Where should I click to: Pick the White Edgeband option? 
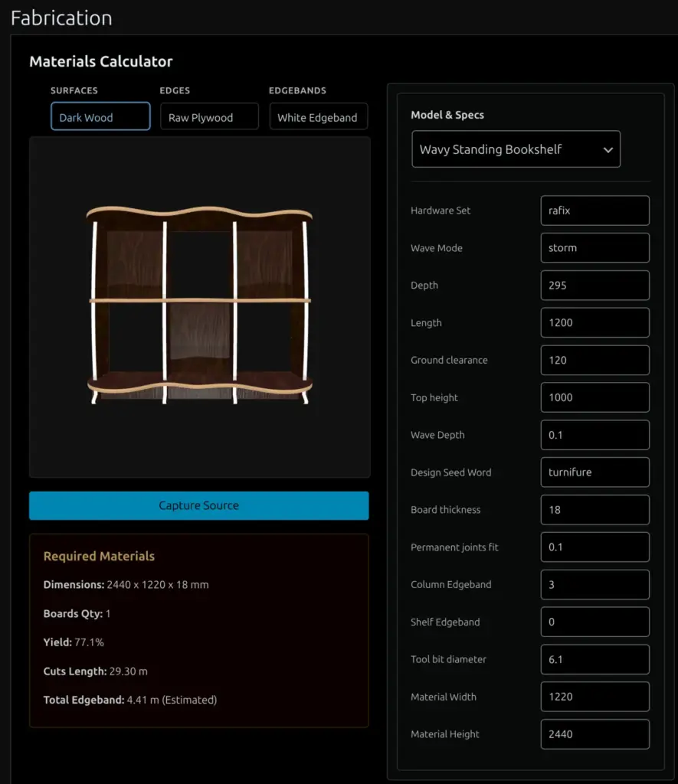pyautogui.click(x=318, y=116)
